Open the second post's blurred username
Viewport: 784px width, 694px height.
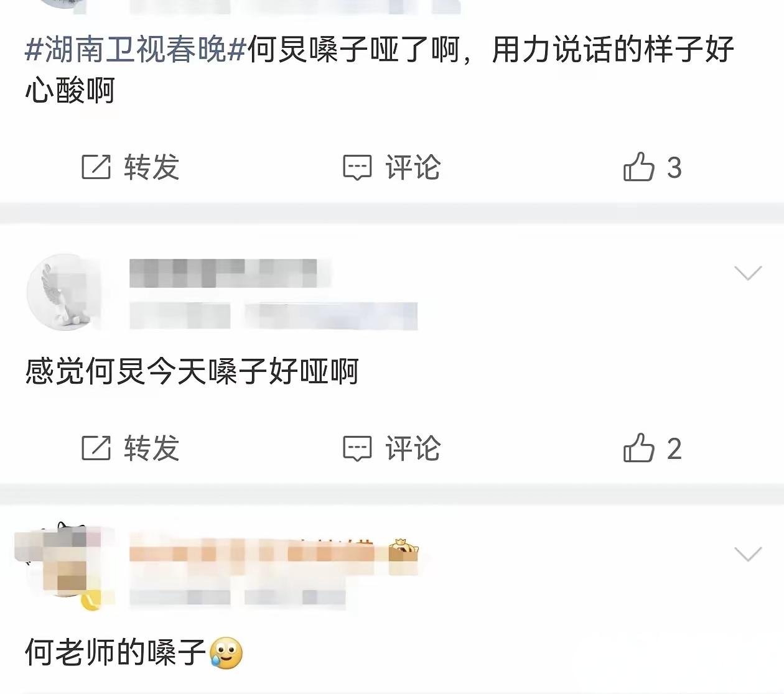click(224, 273)
